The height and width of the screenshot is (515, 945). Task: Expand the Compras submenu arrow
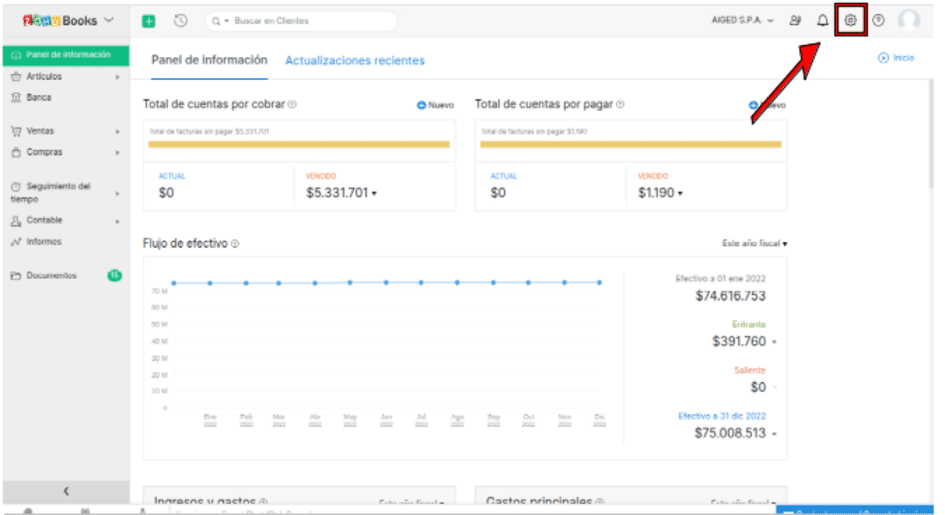118,153
